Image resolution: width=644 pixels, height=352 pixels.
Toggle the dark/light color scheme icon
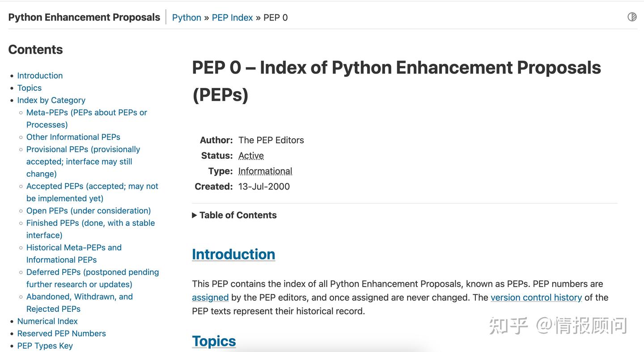click(631, 17)
